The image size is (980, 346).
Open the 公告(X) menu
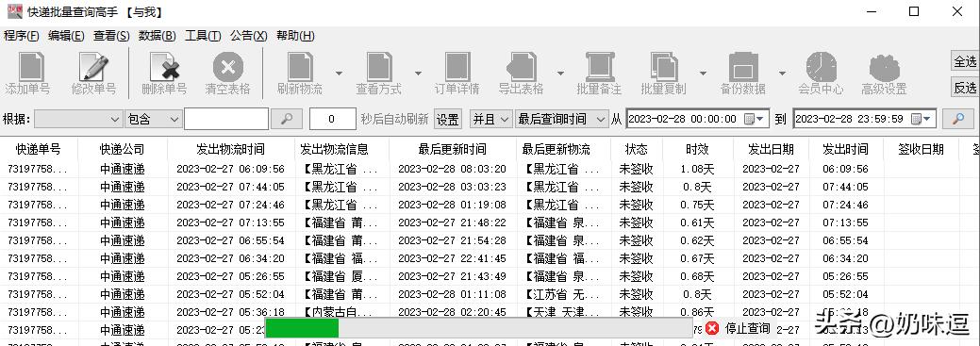249,36
